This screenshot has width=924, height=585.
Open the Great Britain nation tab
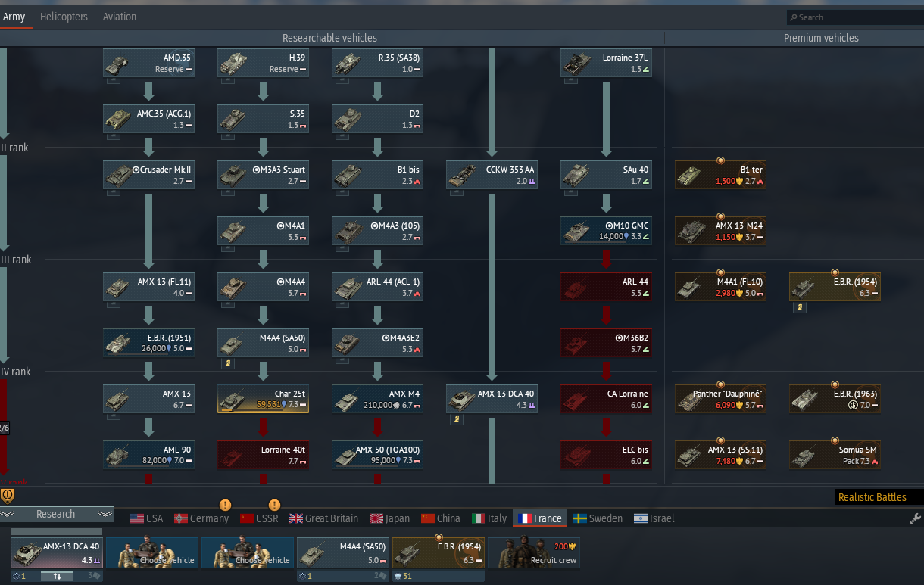324,518
